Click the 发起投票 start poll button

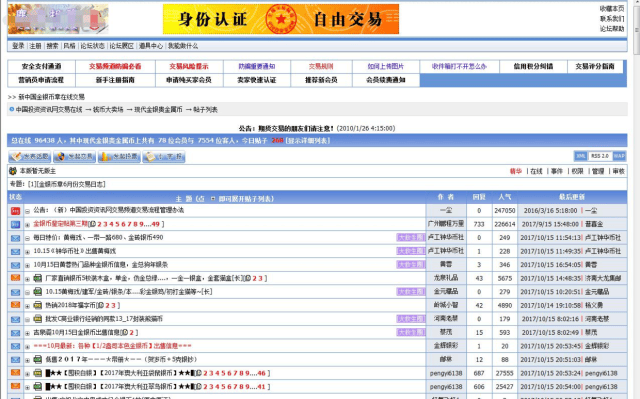pyautogui.click(x=119, y=157)
